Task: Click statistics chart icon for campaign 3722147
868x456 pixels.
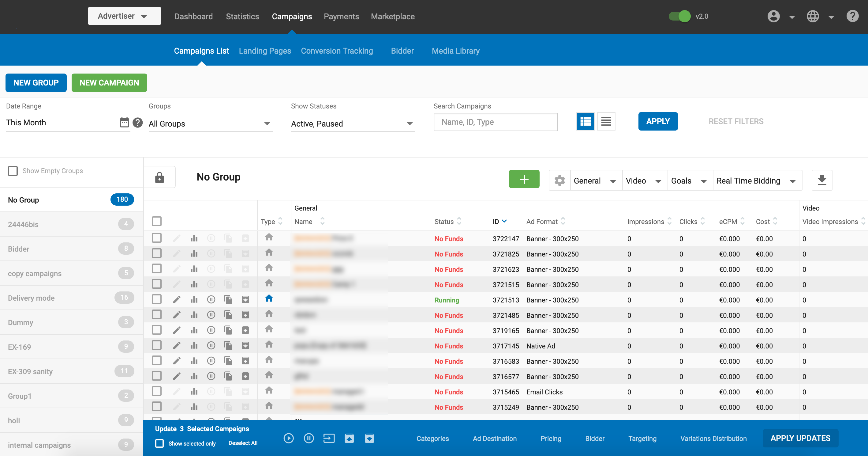Action: (x=194, y=238)
